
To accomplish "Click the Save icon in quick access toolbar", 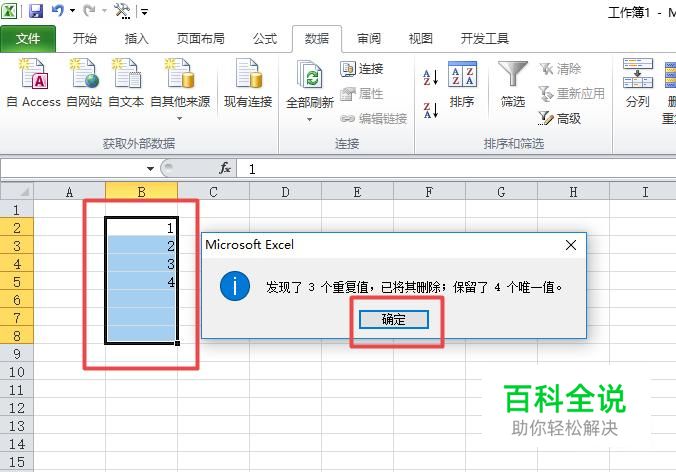I will (x=36, y=11).
